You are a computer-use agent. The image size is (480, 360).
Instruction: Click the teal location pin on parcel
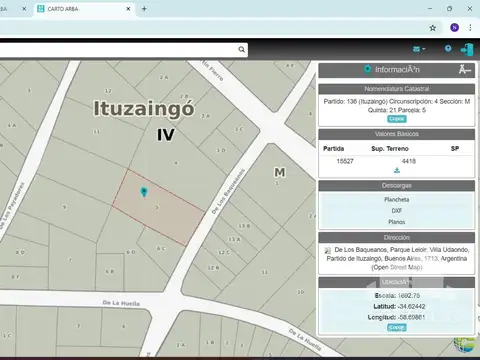point(144,192)
